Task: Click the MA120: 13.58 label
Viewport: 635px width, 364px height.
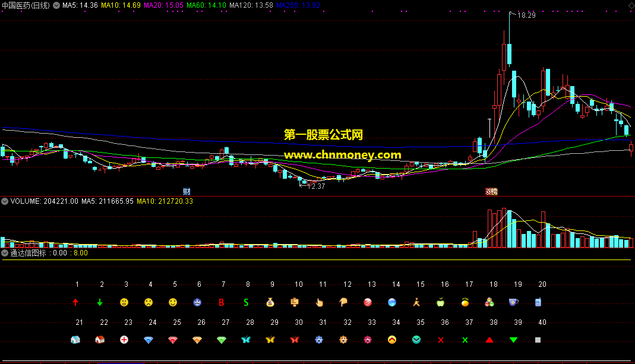Action: click(251, 5)
